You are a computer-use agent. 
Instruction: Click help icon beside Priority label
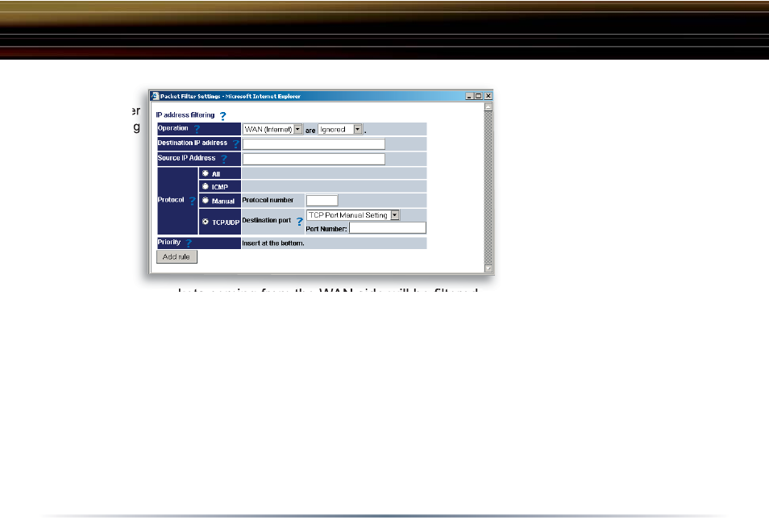coord(189,243)
